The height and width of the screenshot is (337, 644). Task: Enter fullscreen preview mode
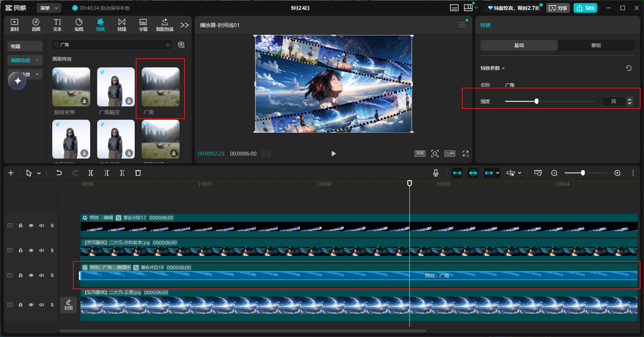(465, 153)
